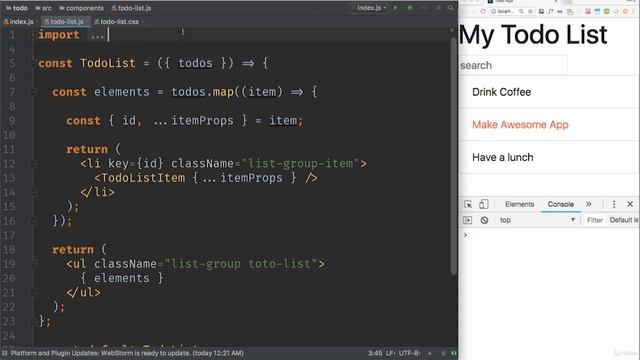Image resolution: width=640 pixels, height=360 pixels.
Task: Click the zoom magnifier in the address bar
Action: pos(521,11)
